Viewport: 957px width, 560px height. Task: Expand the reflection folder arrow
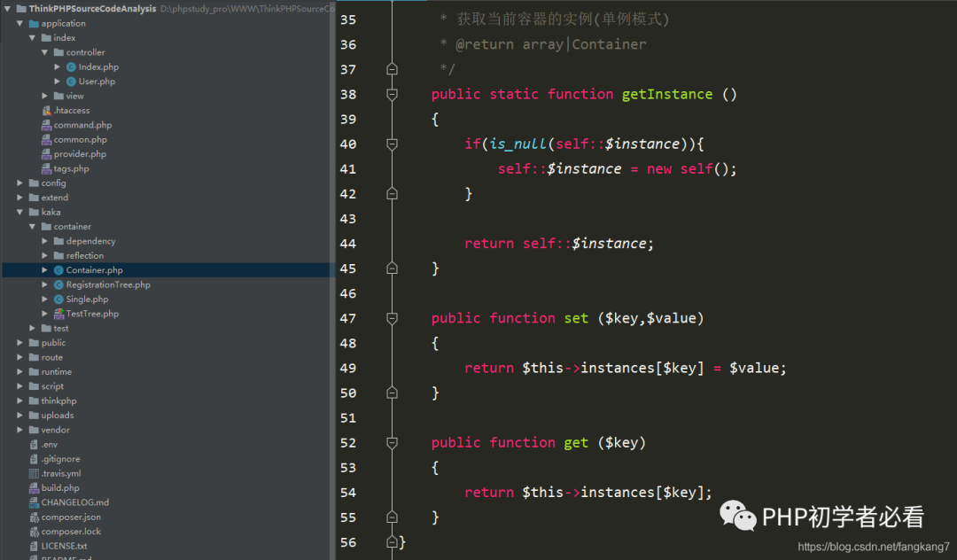[x=44, y=255]
